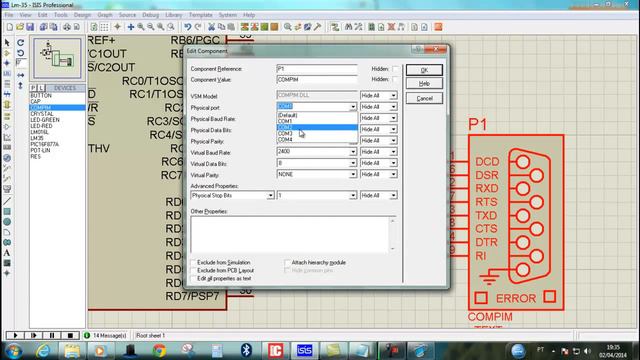Image resolution: width=640 pixels, height=360 pixels.
Task: Open the Template menu
Action: coord(200,15)
